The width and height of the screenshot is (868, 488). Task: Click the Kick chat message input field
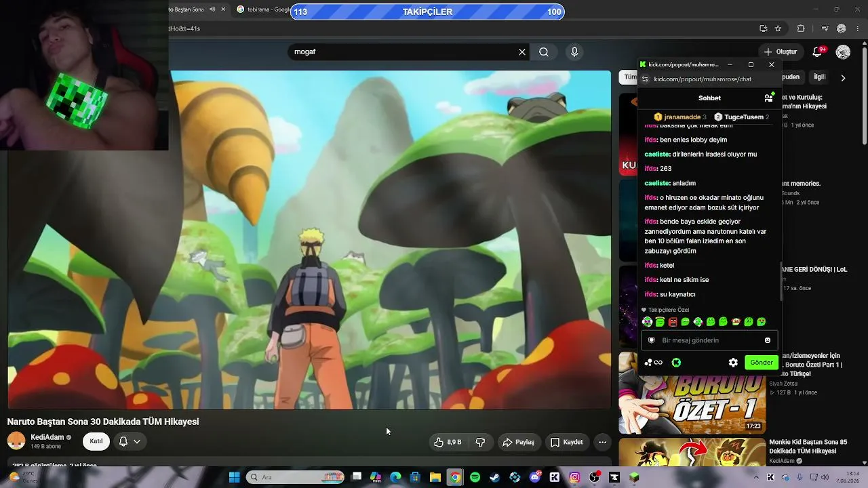click(x=709, y=340)
